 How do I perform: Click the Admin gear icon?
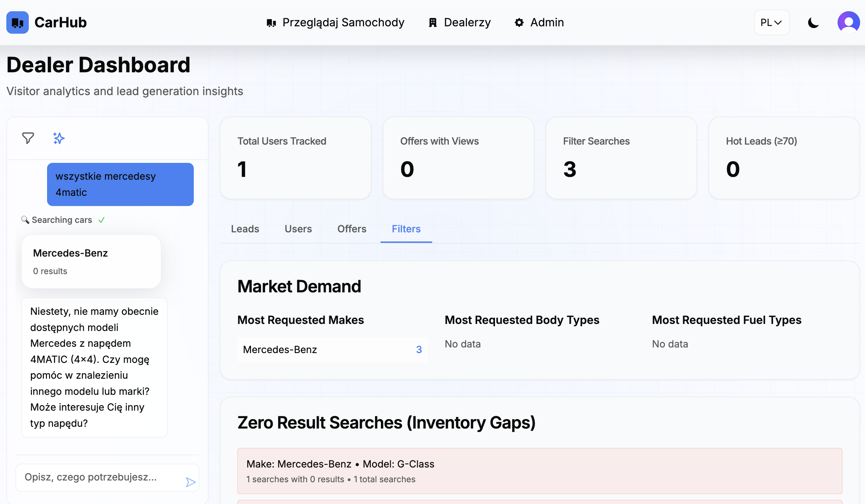[519, 22]
